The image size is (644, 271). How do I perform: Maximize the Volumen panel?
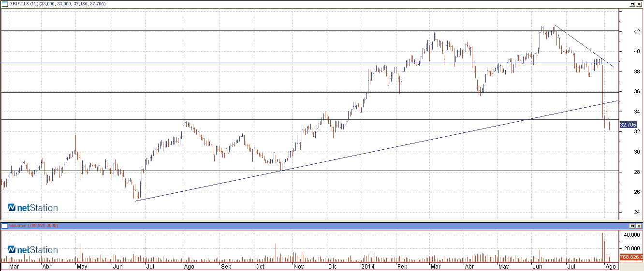pos(632,226)
